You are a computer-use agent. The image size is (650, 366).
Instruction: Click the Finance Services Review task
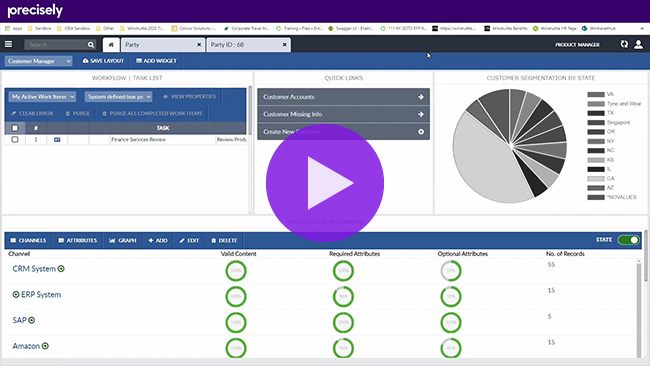[138, 140]
